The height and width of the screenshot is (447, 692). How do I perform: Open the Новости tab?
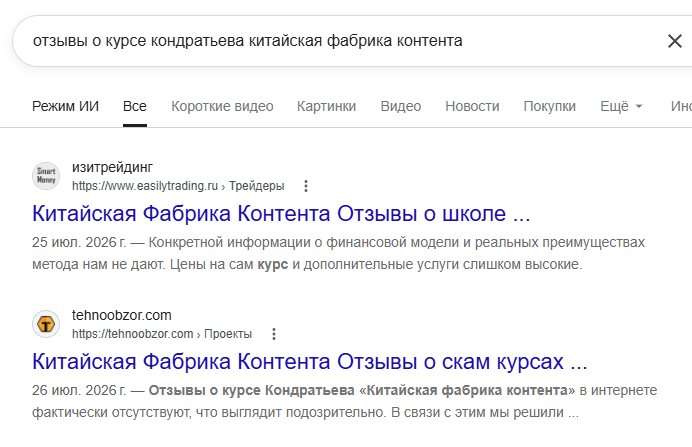tap(472, 106)
